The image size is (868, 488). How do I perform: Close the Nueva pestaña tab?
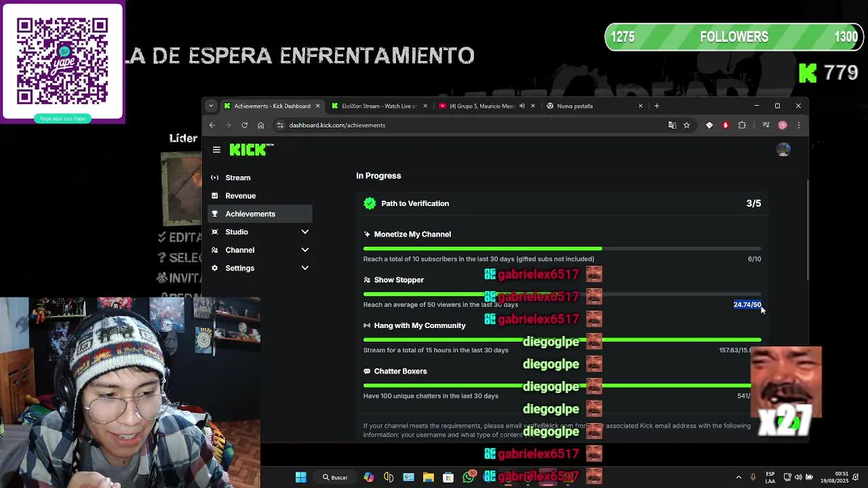tap(640, 106)
